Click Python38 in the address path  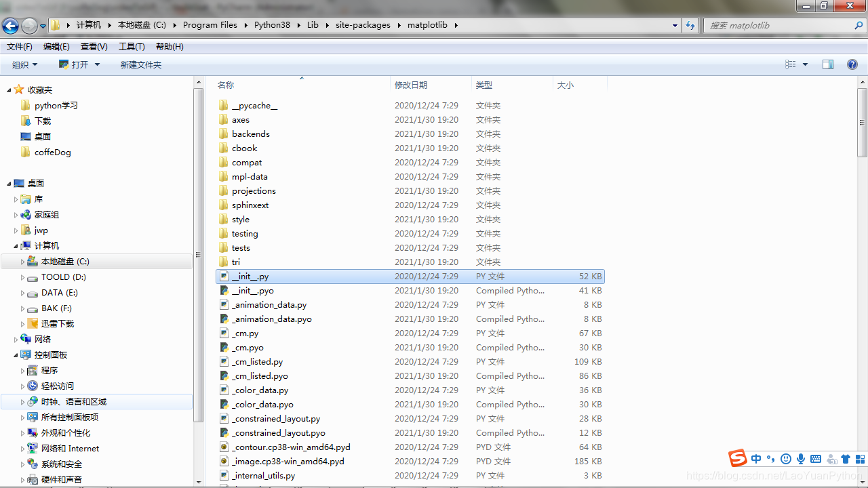(x=272, y=25)
